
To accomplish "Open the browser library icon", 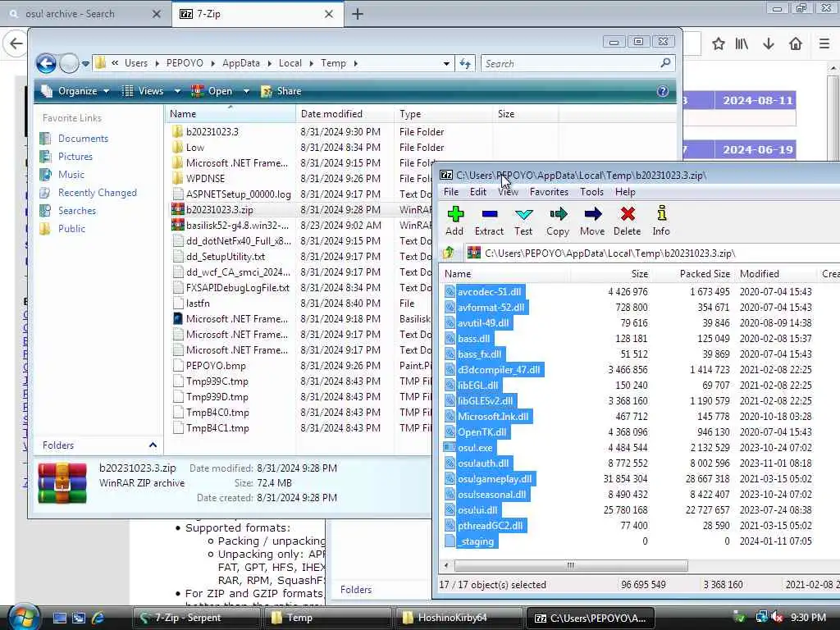I will [x=742, y=43].
